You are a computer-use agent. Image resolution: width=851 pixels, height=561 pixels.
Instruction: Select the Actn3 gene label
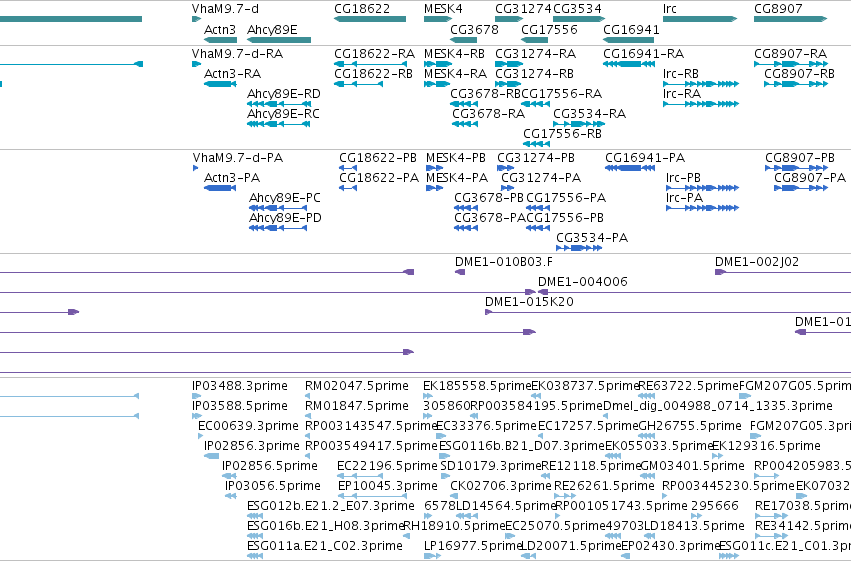coord(220,30)
